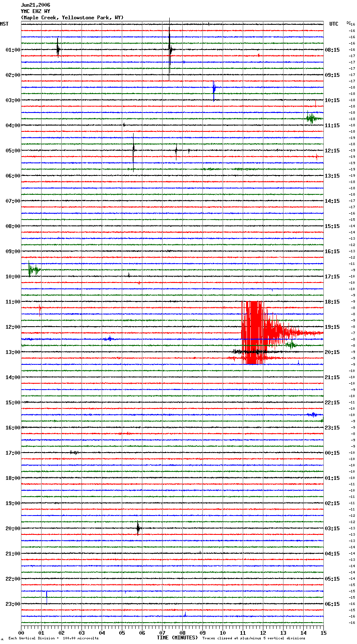Viewport: 357px width, 644px height.
Task: Select the 12:00 MST time label
Action: pyautogui.click(x=13, y=327)
